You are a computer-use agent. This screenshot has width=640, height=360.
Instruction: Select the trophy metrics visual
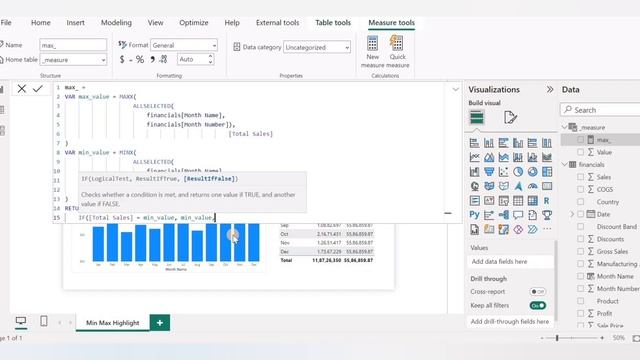[x=547, y=215]
